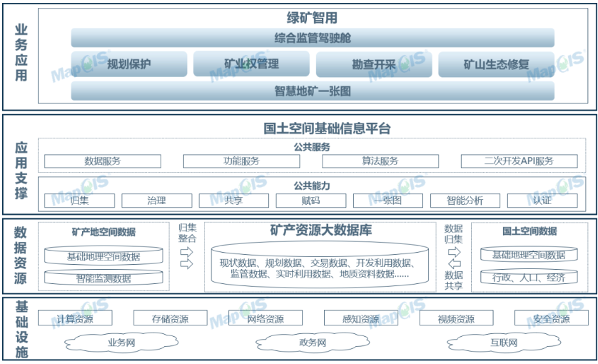Choose the 勘查开采 module
Viewport: 598px width, 364px height.
pos(374,64)
